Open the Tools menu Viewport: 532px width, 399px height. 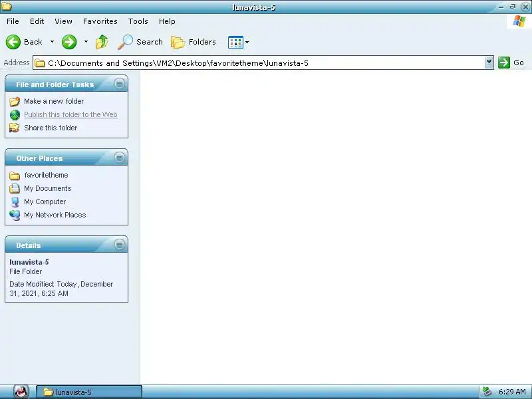138,21
